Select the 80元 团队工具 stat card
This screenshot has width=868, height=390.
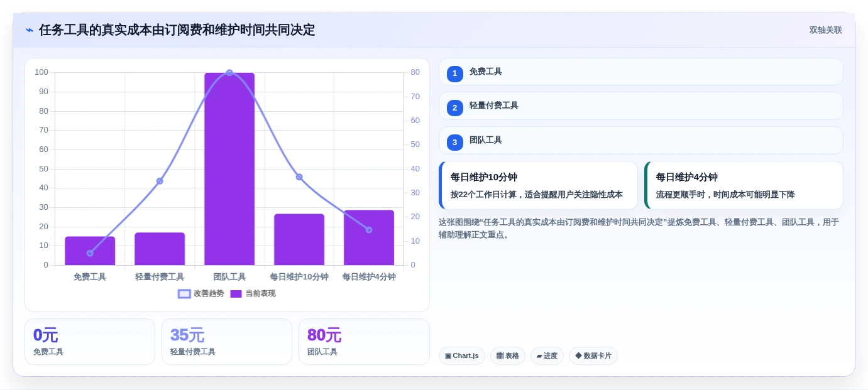[364, 342]
